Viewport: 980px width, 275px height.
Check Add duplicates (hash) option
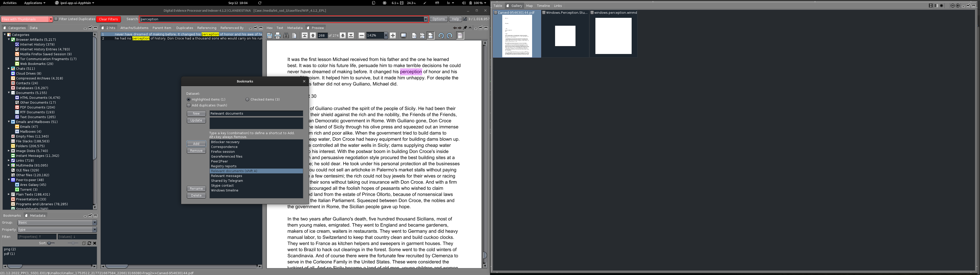tap(189, 105)
